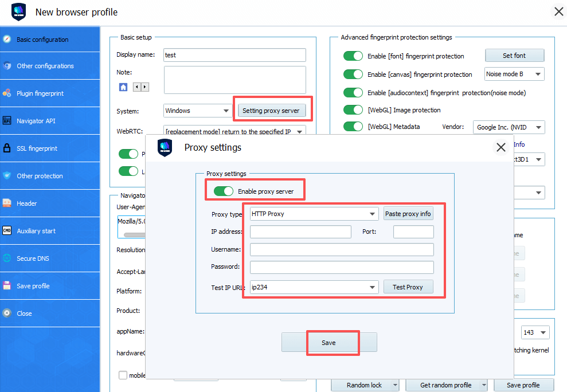Click the Secure DNS globe icon

pyautogui.click(x=7, y=258)
